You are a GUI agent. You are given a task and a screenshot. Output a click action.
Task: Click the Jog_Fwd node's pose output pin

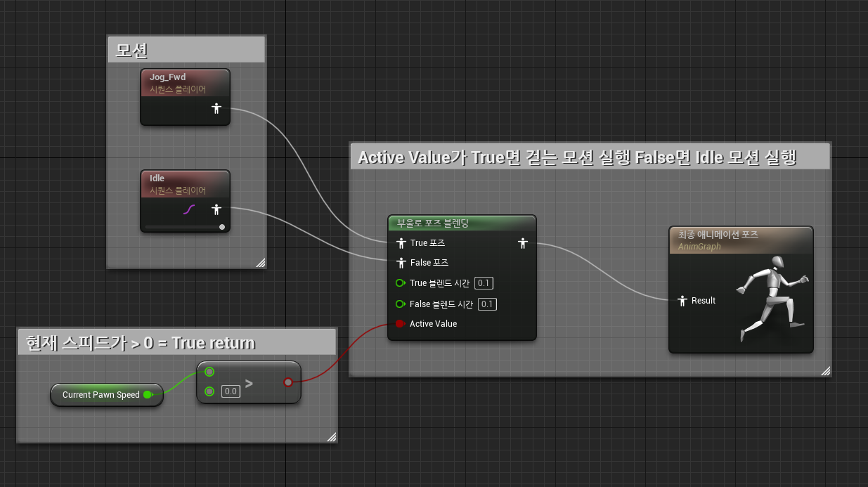click(216, 108)
